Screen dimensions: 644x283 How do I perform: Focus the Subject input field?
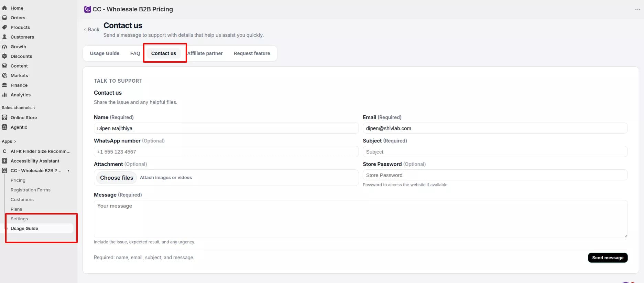pos(495,151)
